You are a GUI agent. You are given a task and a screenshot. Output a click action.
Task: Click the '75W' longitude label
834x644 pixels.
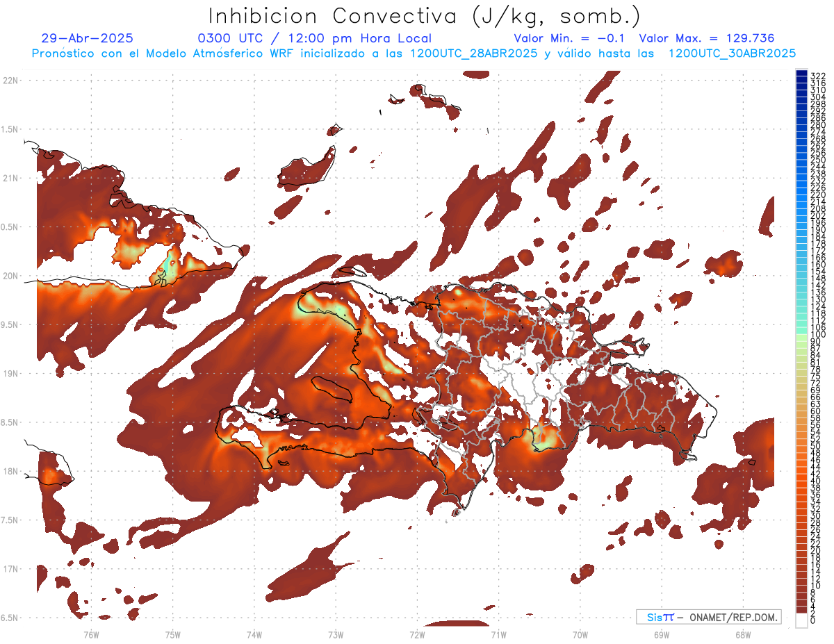(x=173, y=634)
